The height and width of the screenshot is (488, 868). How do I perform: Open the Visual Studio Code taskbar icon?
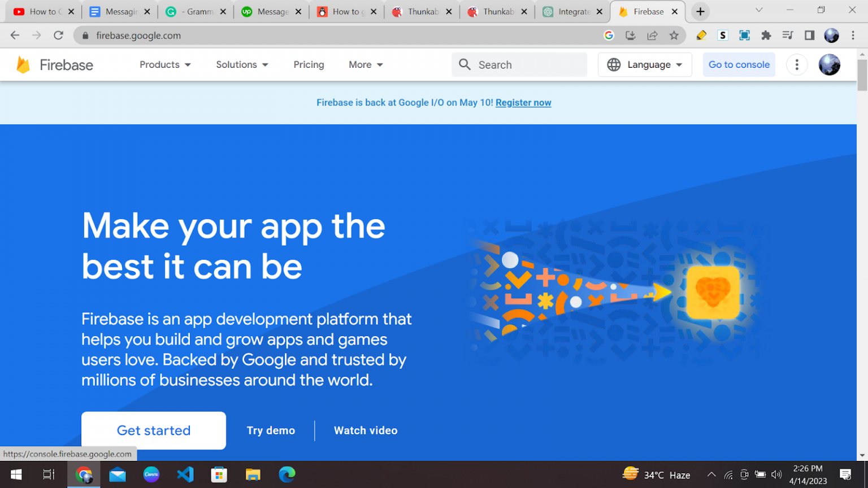point(185,474)
